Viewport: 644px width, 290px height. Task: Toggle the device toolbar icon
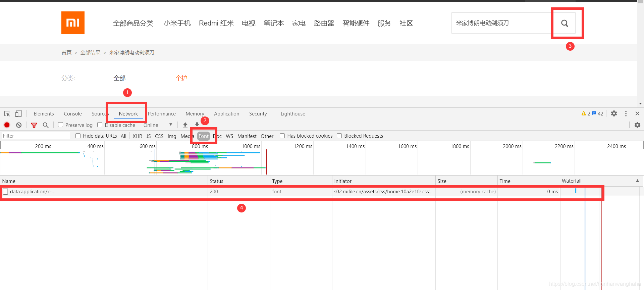click(18, 114)
